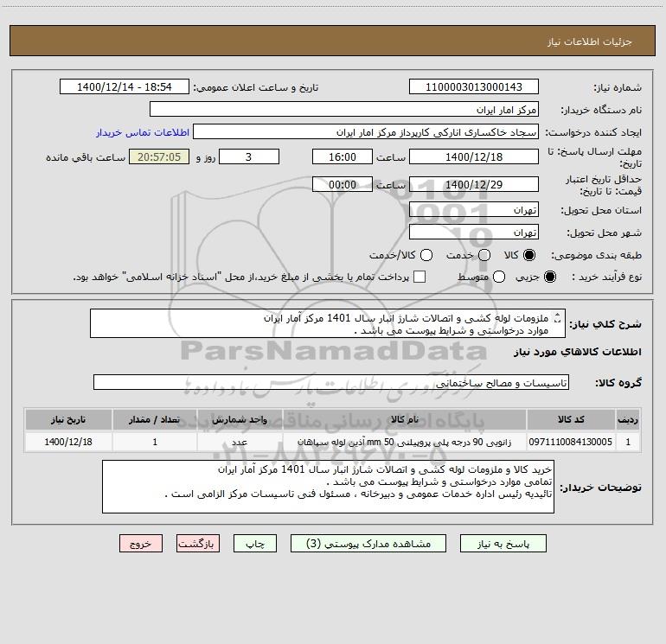Image resolution: width=666 pixels, height=644 pixels.
Task: Select the جزیی purchase type radio
Action: click(549, 277)
